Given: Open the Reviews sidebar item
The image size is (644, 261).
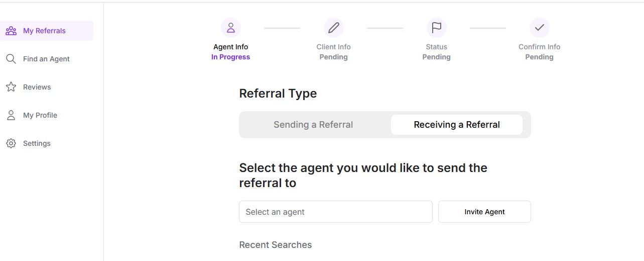Looking at the screenshot, I should tap(37, 87).
